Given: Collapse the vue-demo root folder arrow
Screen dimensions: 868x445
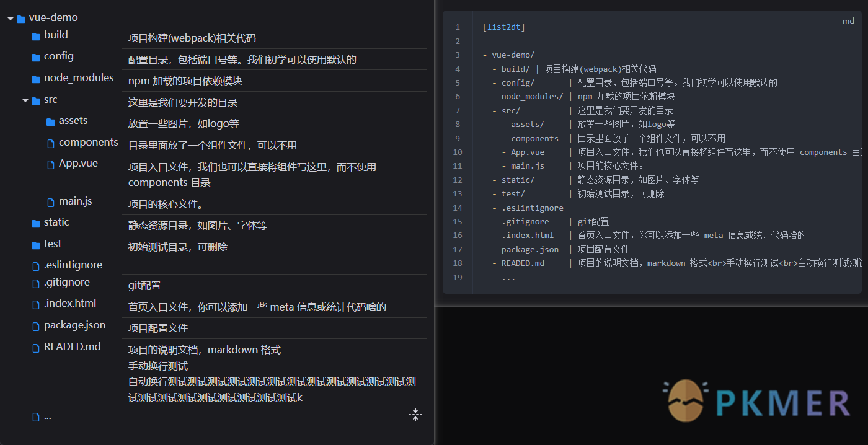Looking at the screenshot, I should (11, 19).
